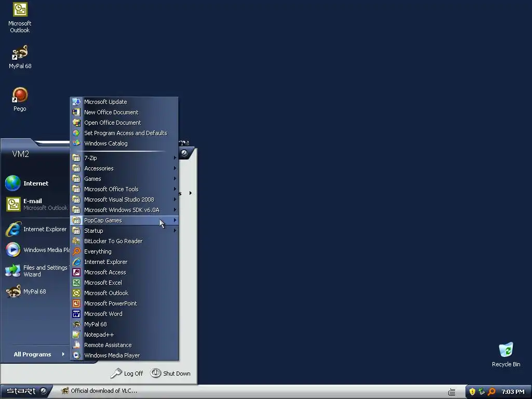The width and height of the screenshot is (532, 399).
Task: Expand the Games folder
Action: tap(124, 179)
